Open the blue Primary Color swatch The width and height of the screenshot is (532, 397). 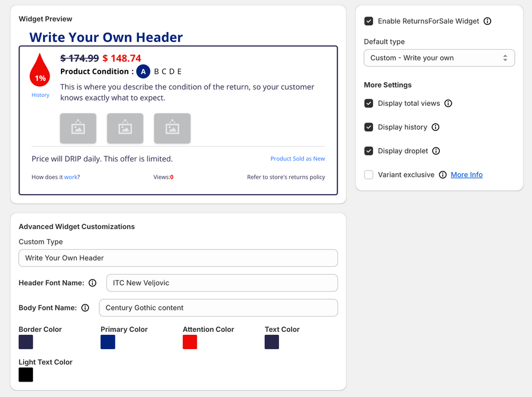coord(108,342)
